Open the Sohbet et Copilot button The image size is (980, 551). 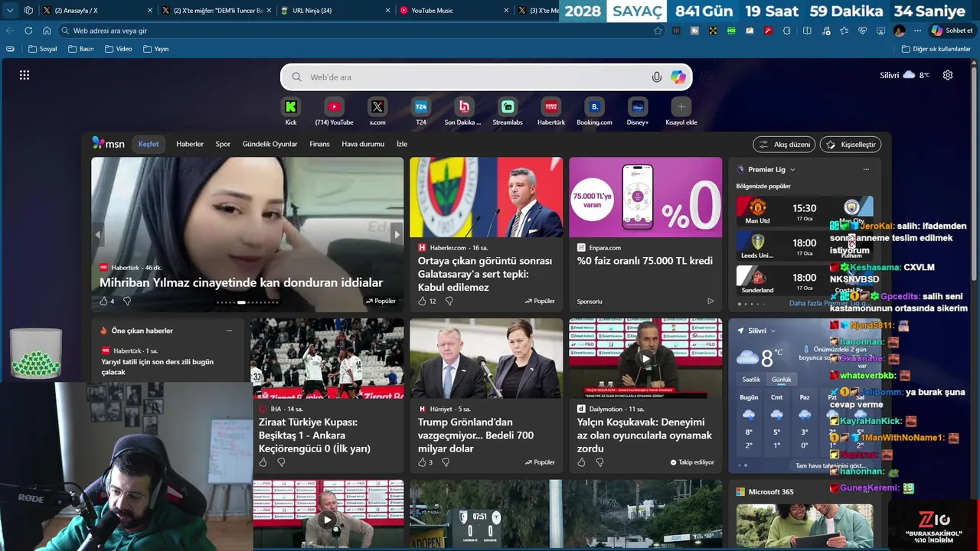coord(952,31)
